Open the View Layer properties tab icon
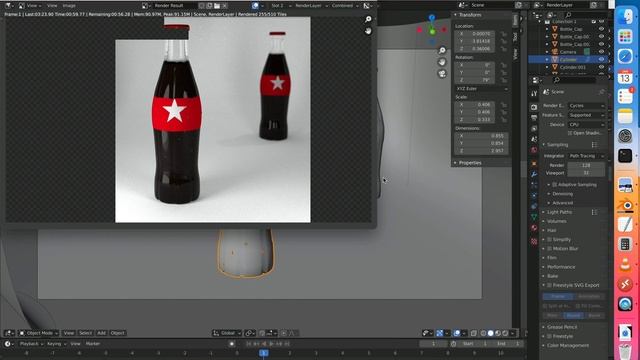 (x=534, y=129)
